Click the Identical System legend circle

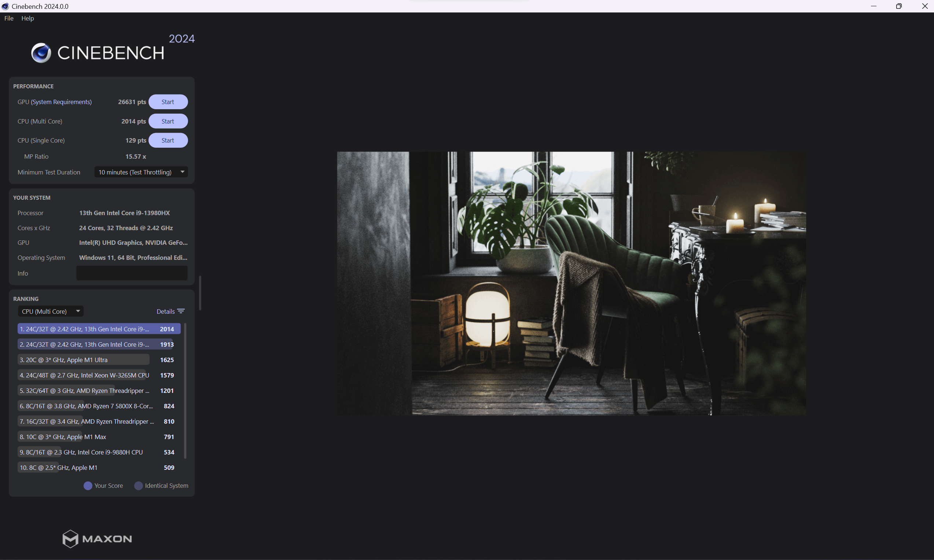pos(138,486)
